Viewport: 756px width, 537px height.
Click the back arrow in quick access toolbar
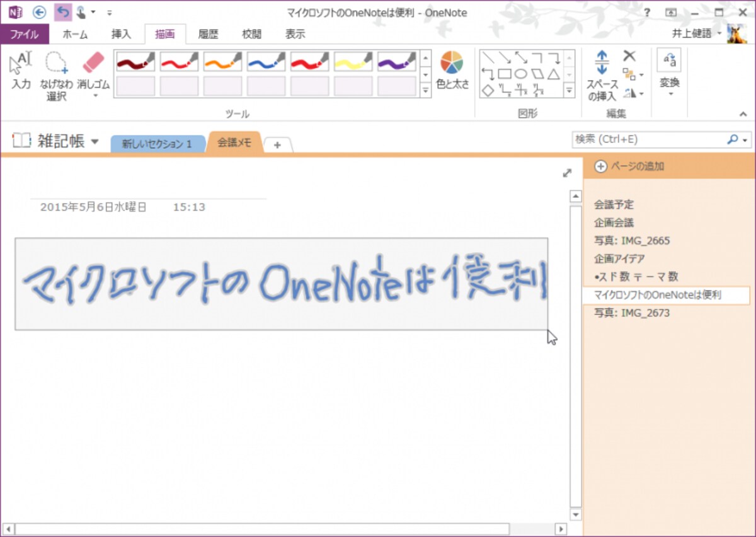(40, 12)
